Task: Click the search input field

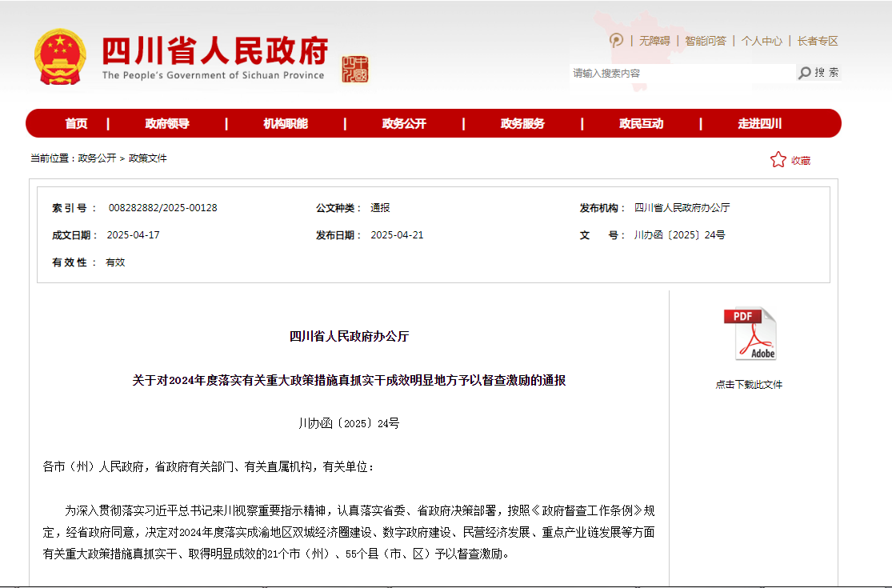Action: (680, 74)
